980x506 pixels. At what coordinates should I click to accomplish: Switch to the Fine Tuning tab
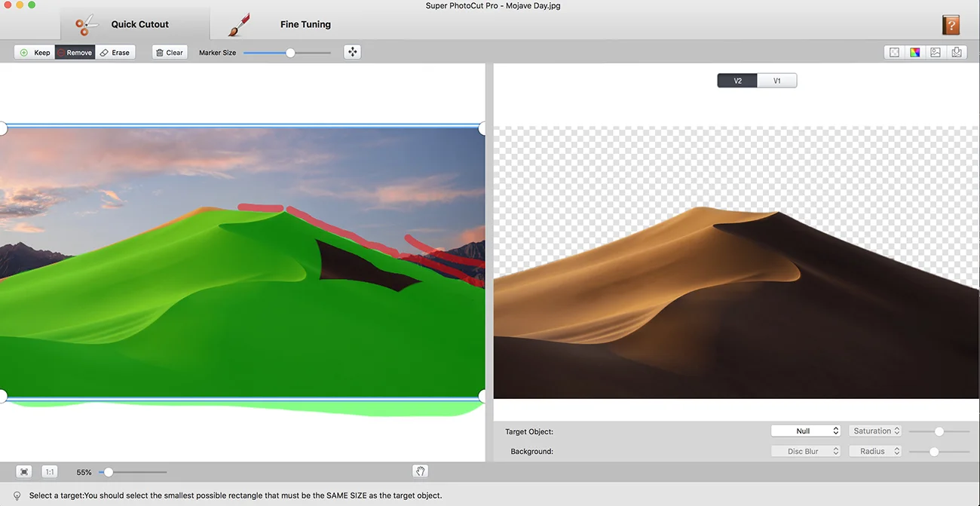point(305,24)
